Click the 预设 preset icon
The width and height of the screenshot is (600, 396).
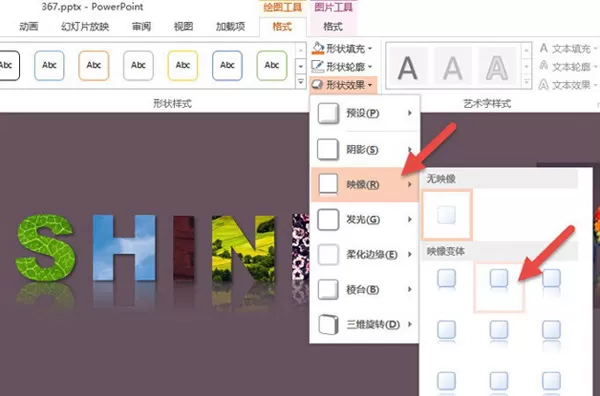click(328, 114)
